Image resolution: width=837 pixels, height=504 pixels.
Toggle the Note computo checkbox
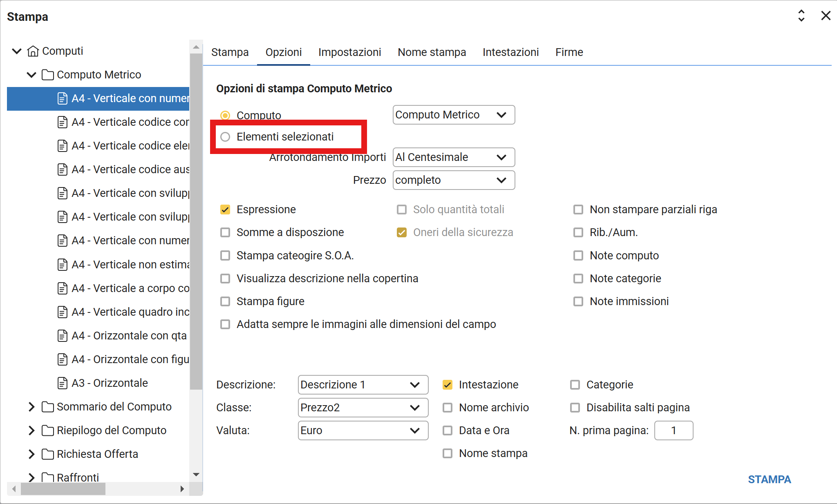[x=578, y=256]
